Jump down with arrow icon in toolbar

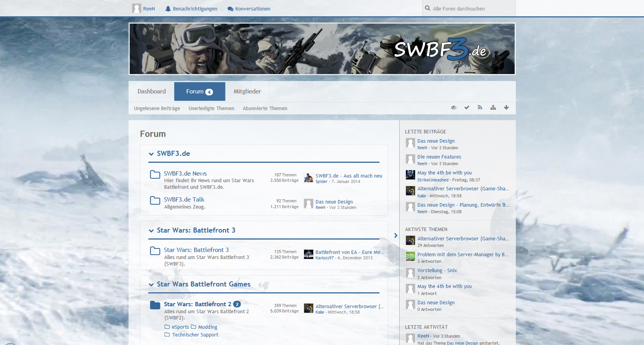tap(506, 108)
